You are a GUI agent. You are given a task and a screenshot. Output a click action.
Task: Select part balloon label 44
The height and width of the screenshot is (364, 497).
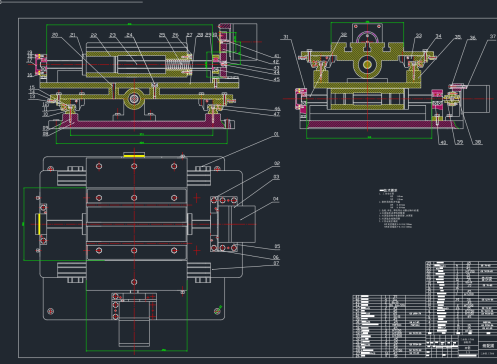276,72
